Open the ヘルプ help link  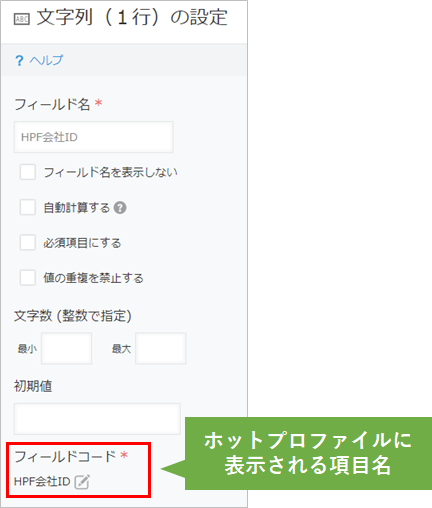click(x=46, y=60)
